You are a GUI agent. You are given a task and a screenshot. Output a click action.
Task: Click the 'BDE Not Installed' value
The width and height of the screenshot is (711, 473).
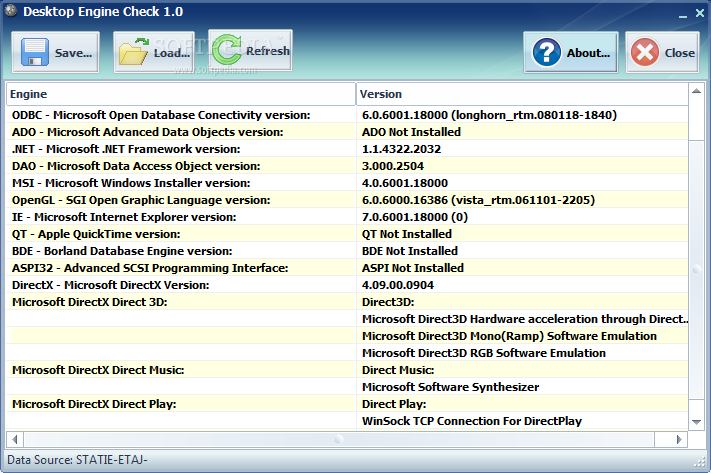409,251
